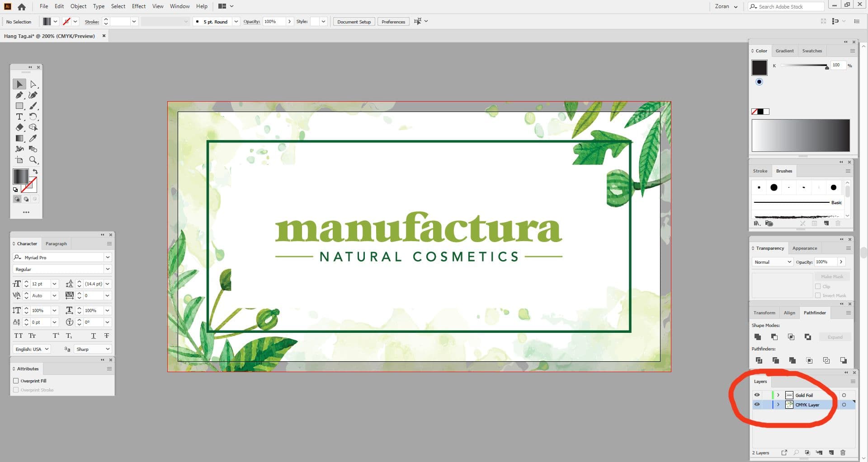Click the Document Setup button
Screen dimensions: 868x462
pos(354,21)
